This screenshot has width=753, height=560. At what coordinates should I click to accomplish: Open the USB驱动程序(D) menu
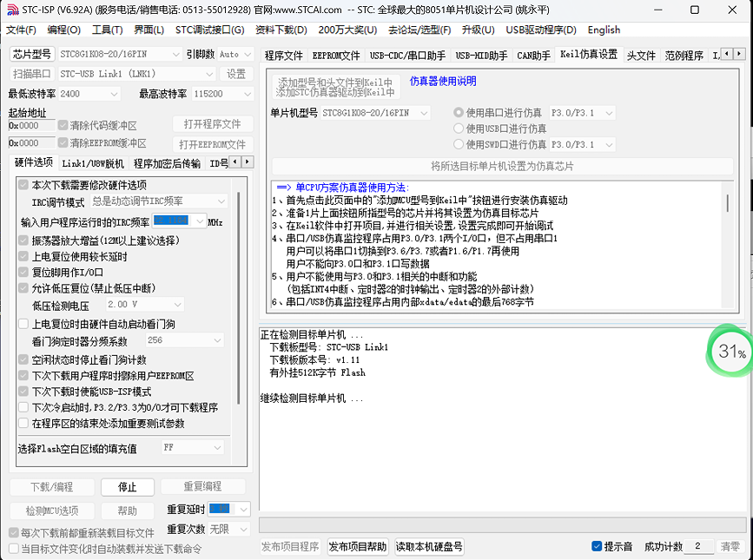[x=541, y=30]
